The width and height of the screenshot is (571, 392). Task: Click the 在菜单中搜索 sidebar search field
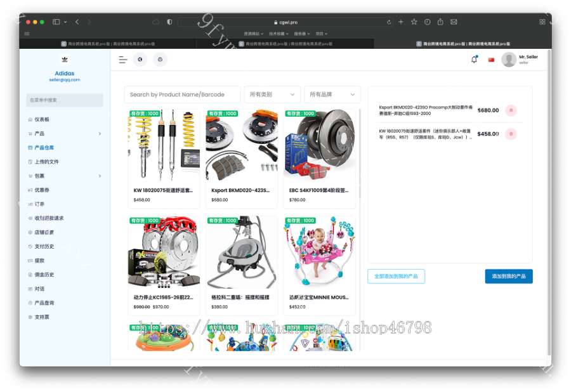coord(65,100)
